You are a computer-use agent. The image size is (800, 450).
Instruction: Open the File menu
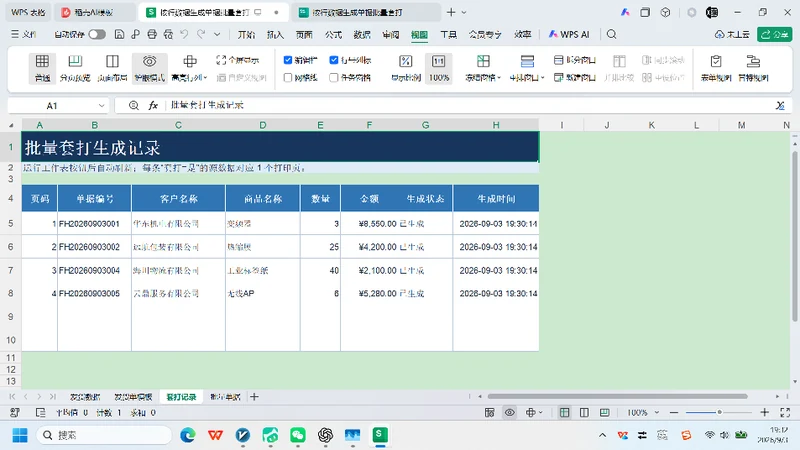24,34
